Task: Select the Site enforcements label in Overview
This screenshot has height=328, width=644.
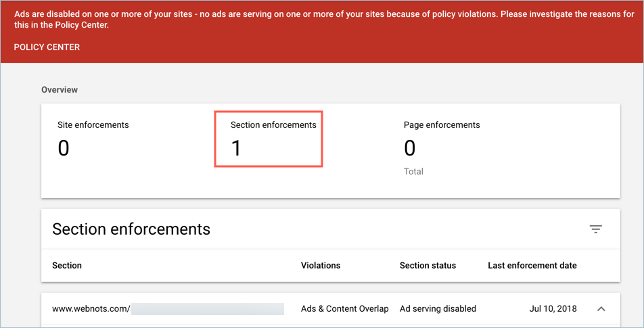Action: point(93,125)
